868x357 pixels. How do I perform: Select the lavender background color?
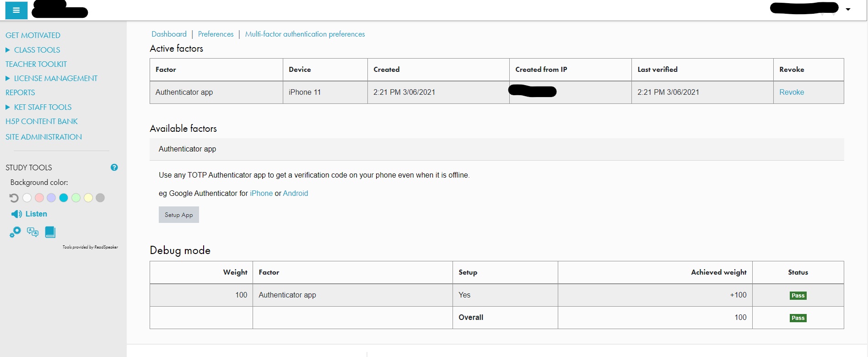[51, 198]
